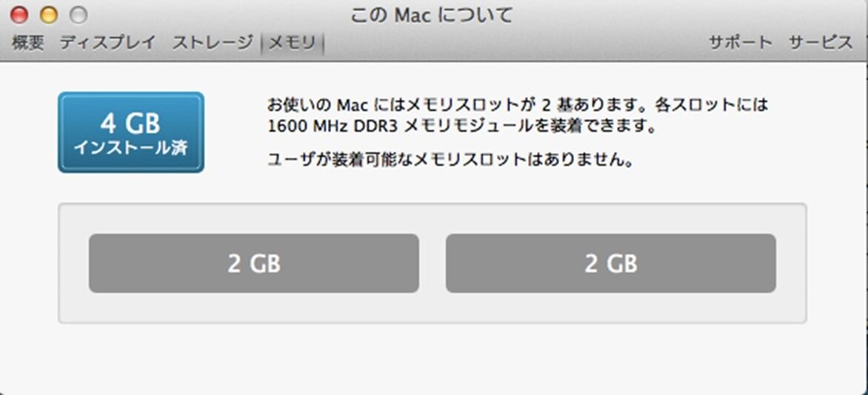Open the サポート link
The image size is (868, 395).
coord(740,43)
